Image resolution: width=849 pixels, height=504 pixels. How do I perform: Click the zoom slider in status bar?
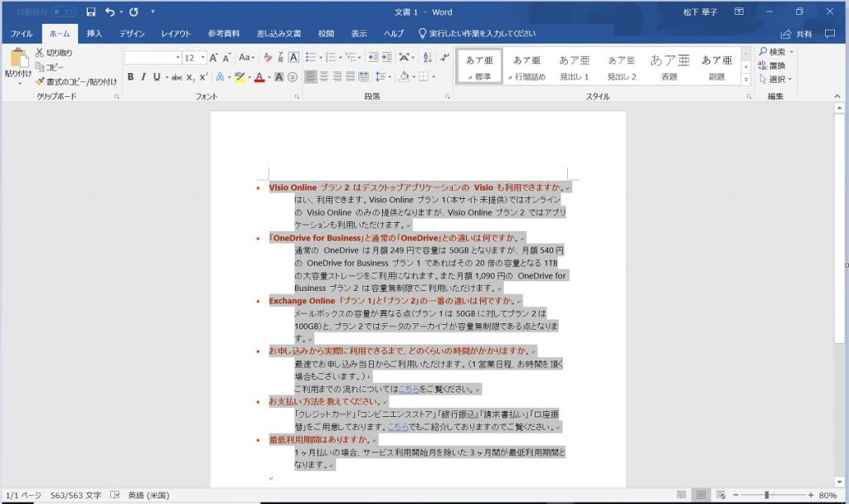(767, 495)
